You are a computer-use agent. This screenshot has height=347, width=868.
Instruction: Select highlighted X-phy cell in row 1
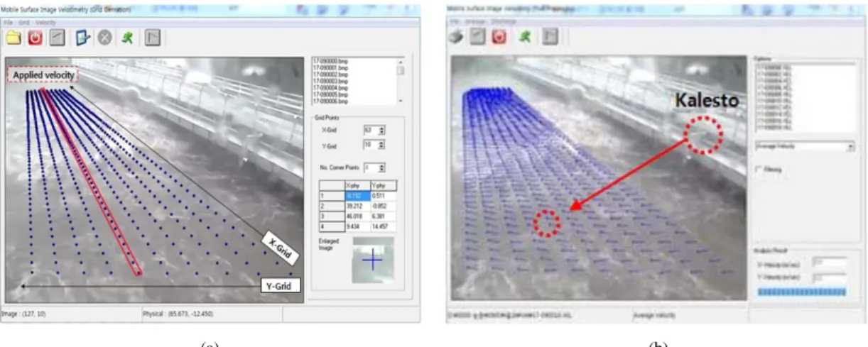coord(357,195)
